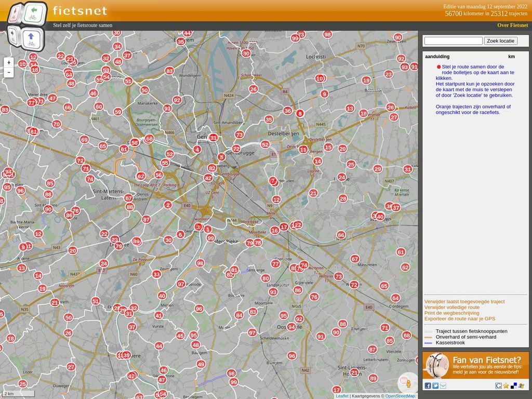532x399 pixels.
Task: Open the OpenStreetMap attribution link
Action: point(400,396)
